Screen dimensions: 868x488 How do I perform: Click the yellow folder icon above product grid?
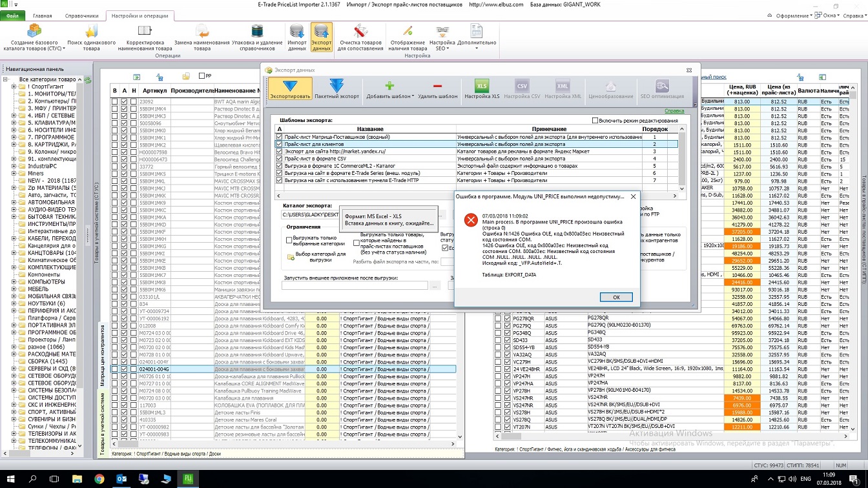tap(186, 76)
